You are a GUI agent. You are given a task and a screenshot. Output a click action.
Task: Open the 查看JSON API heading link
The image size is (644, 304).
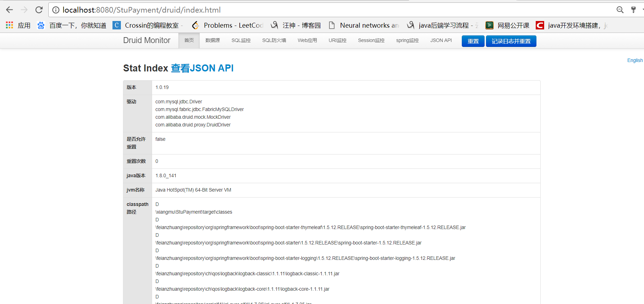point(202,68)
